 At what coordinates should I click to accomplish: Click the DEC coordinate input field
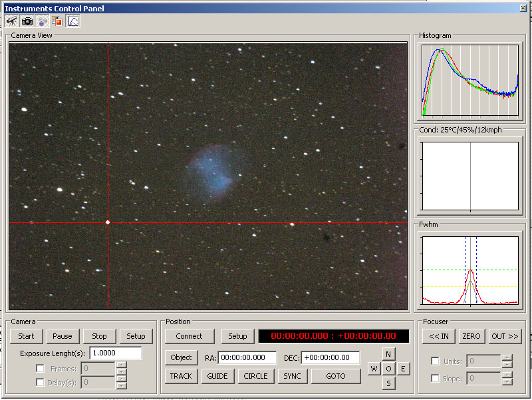click(331, 357)
